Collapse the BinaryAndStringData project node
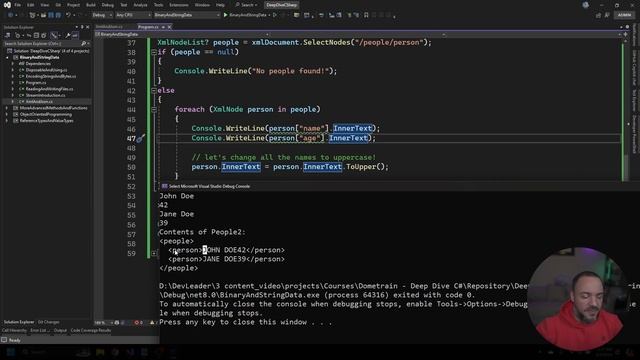 7,58
